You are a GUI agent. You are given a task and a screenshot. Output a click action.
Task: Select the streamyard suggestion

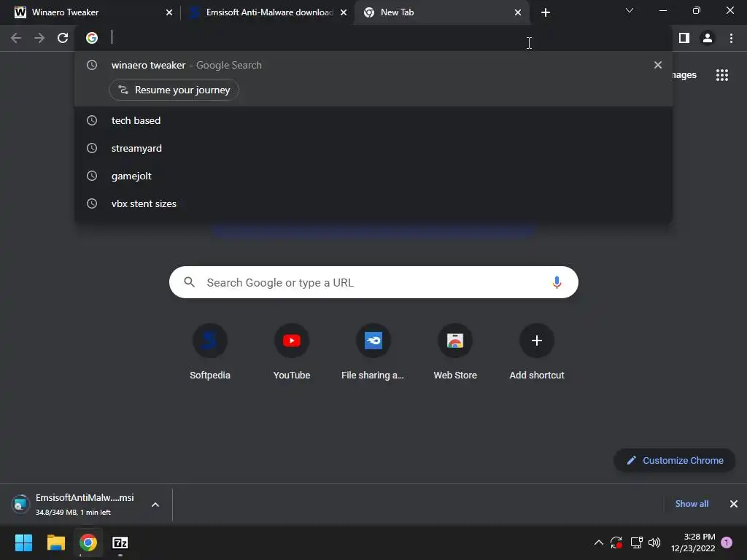click(x=373, y=148)
